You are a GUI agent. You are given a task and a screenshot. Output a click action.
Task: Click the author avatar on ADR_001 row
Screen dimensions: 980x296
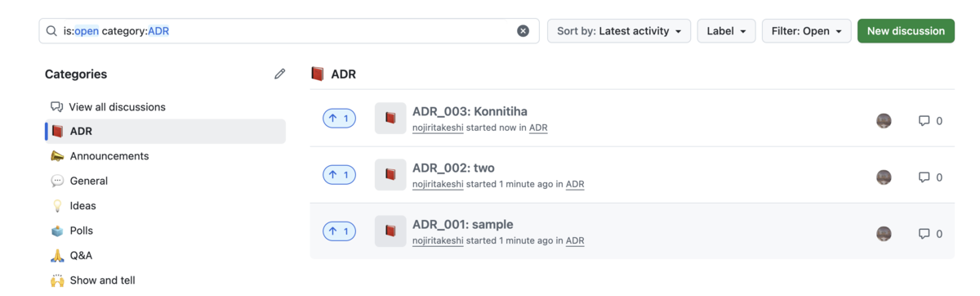coord(884,234)
